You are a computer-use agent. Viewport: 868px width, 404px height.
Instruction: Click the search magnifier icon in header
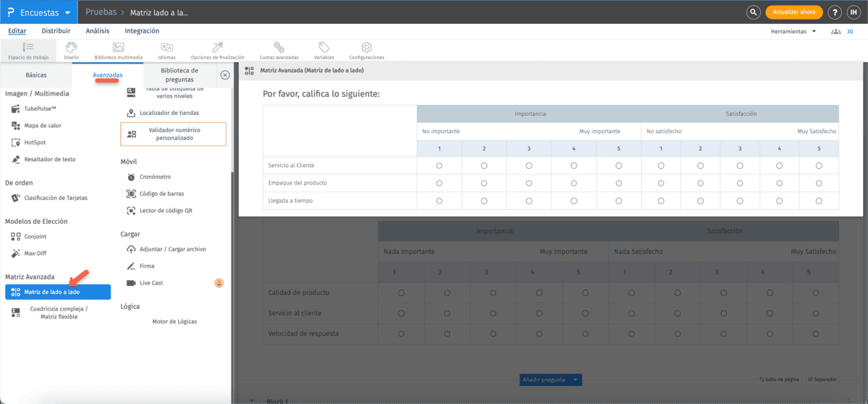click(x=753, y=12)
